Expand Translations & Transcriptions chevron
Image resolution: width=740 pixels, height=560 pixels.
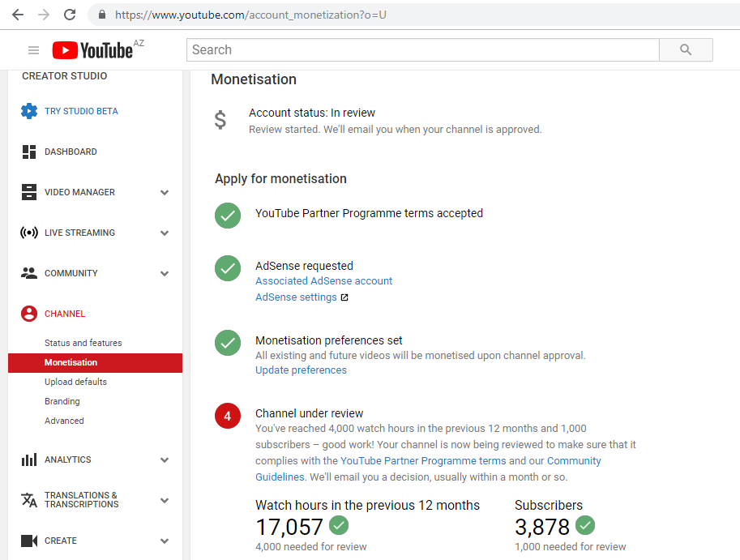165,501
